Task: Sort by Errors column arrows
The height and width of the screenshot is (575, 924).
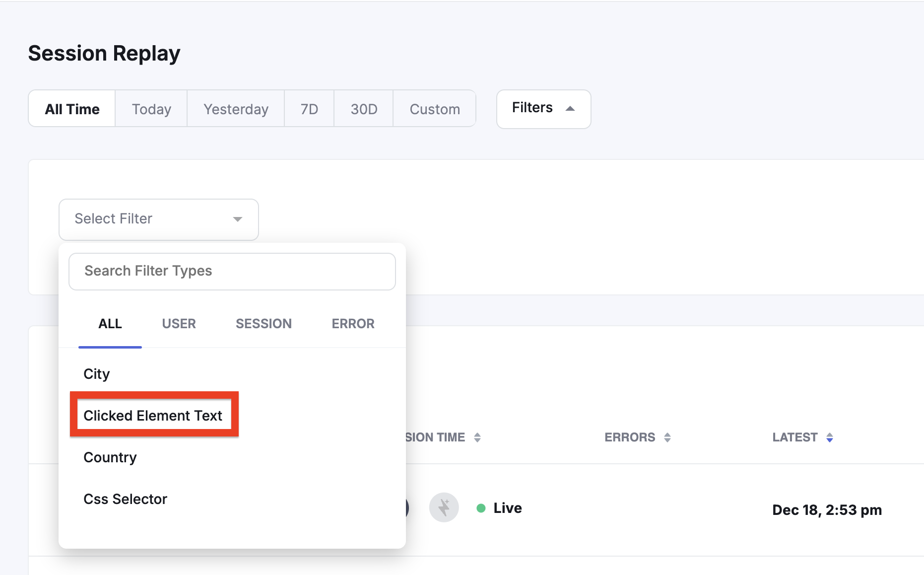Action: coord(667,437)
